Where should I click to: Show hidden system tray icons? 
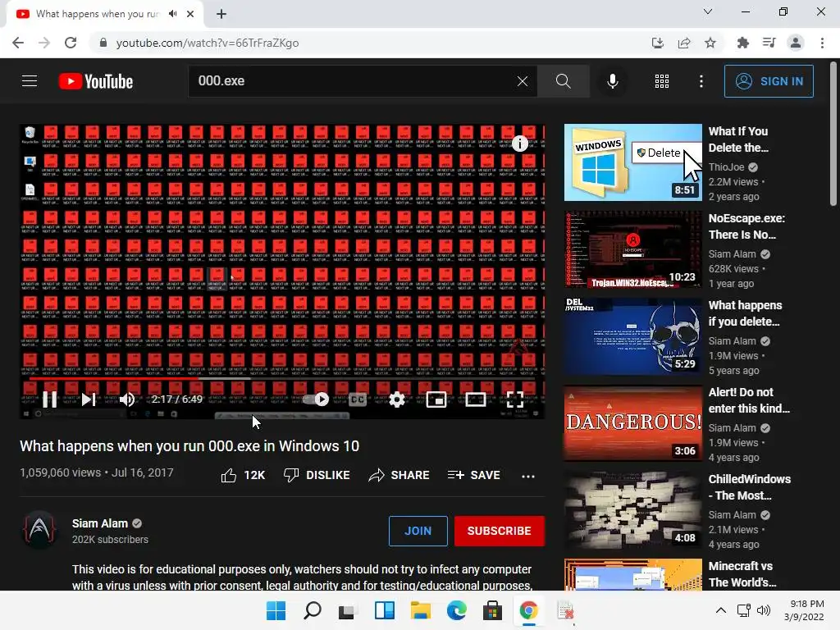tap(721, 610)
